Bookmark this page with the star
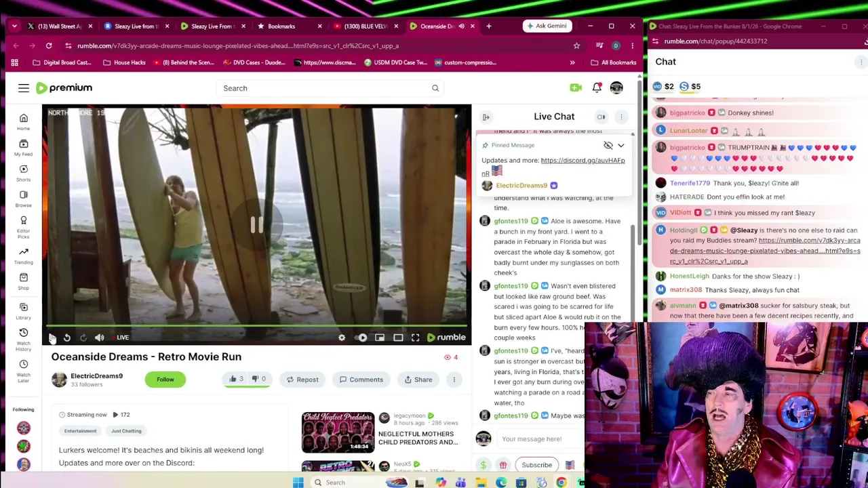868x488 pixels. point(576,46)
